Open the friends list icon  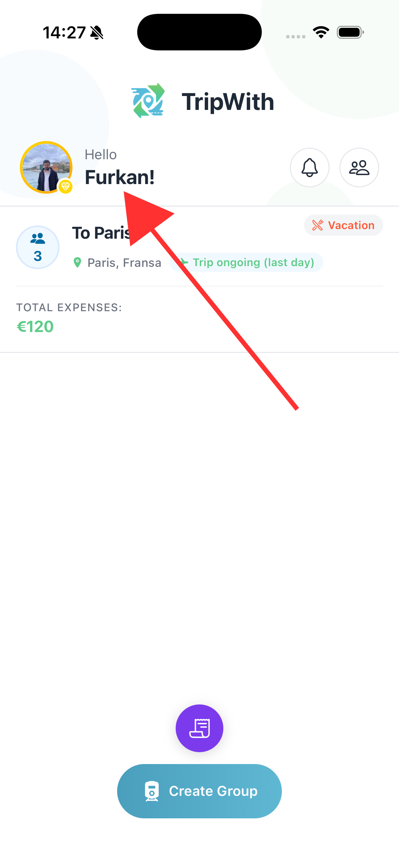pyautogui.click(x=359, y=168)
